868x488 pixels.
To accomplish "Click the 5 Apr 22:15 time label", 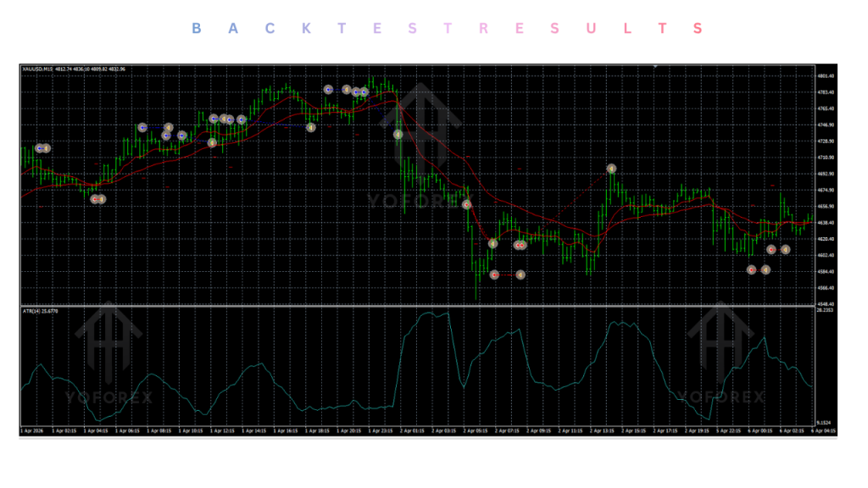I will [x=728, y=430].
